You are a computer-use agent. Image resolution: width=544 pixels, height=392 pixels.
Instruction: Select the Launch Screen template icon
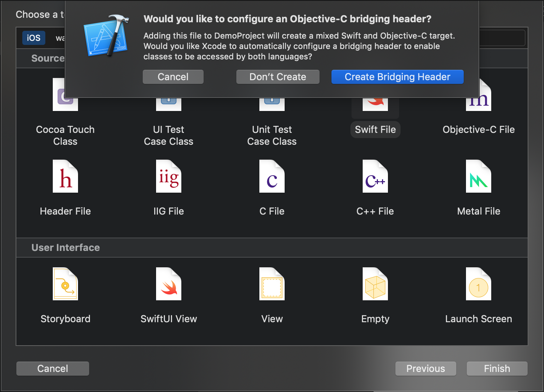(479, 284)
